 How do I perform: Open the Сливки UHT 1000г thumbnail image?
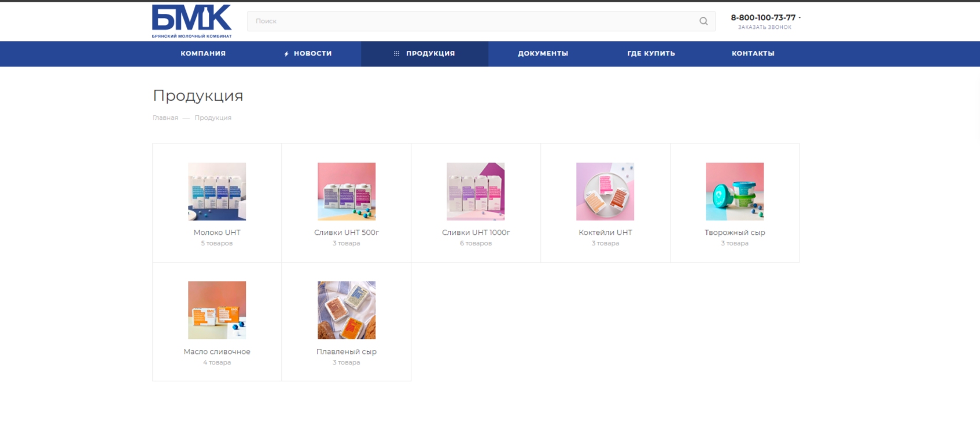tap(476, 191)
